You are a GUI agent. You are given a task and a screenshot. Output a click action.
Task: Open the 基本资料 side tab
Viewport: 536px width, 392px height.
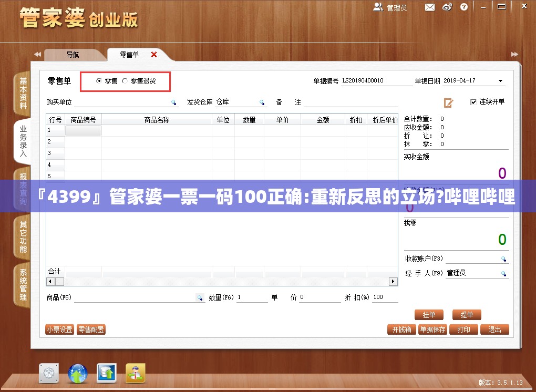(x=23, y=93)
